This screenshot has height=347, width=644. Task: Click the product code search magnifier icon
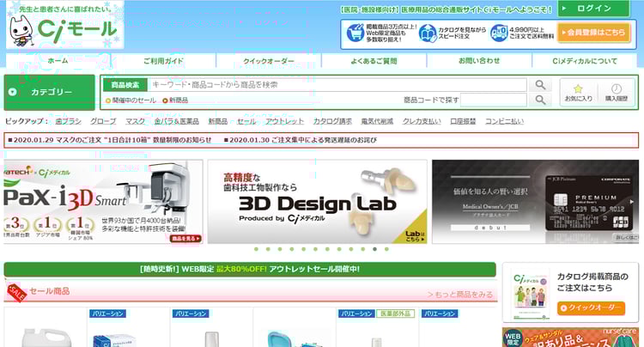pos(540,100)
